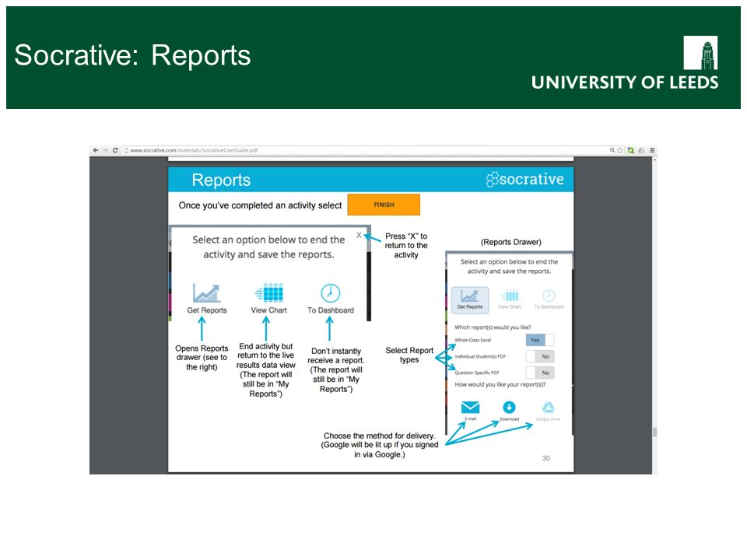Choose the Download delivery icon
This screenshot has height=560, width=747.
coord(509,408)
